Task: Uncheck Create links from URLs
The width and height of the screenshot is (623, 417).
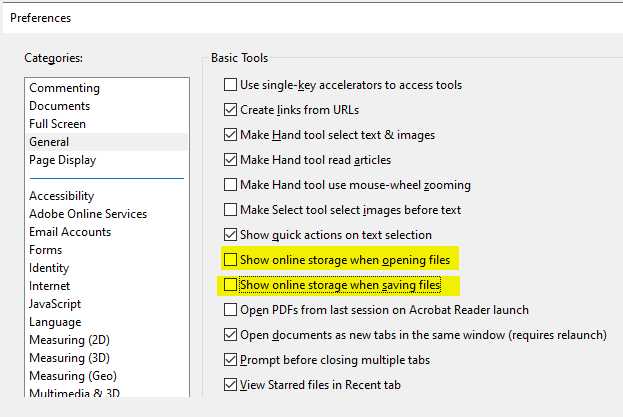Action: pos(231,110)
